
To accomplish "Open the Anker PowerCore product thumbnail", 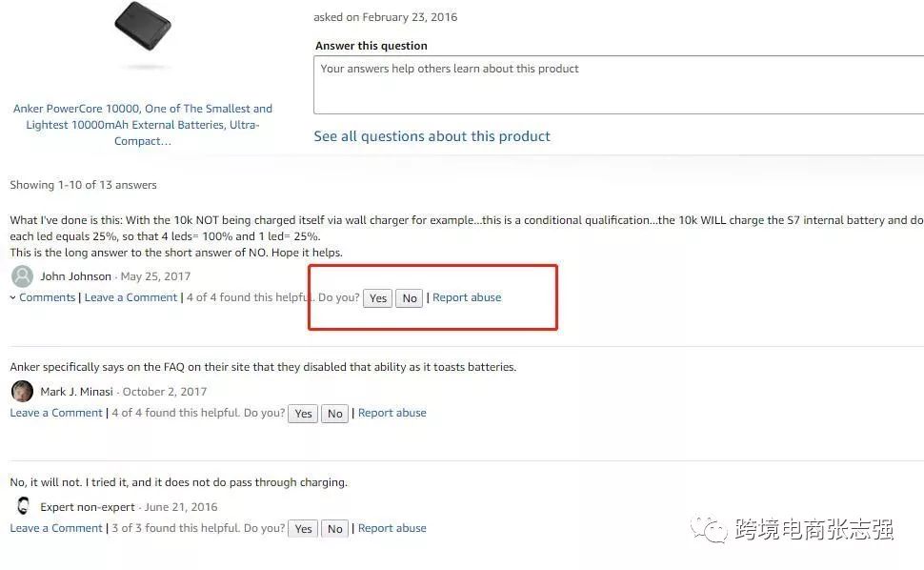I will pos(143,33).
